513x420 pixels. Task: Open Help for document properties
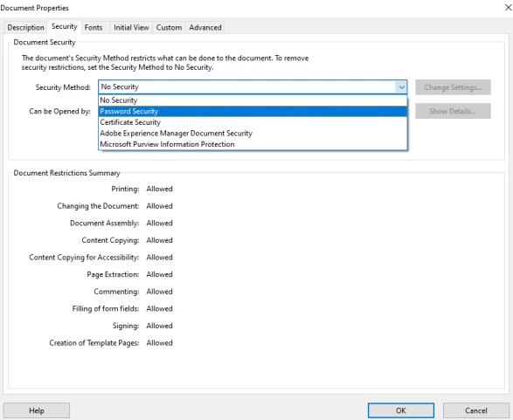37,410
